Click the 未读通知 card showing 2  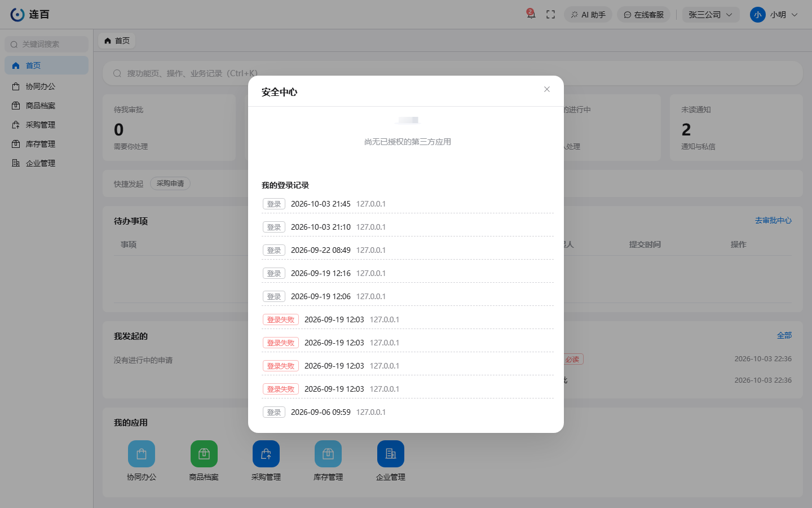(736, 128)
